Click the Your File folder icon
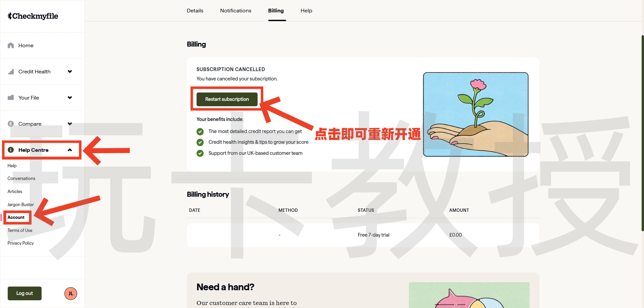 11,98
